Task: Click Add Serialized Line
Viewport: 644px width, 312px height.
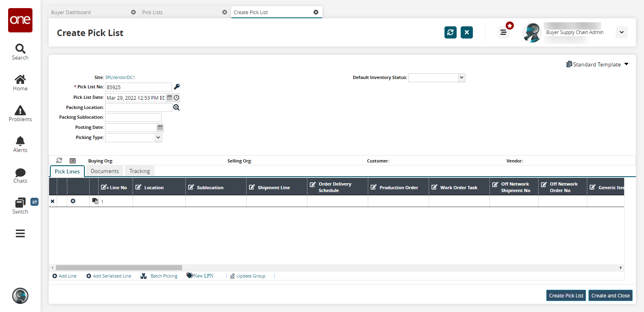Action: (x=109, y=276)
